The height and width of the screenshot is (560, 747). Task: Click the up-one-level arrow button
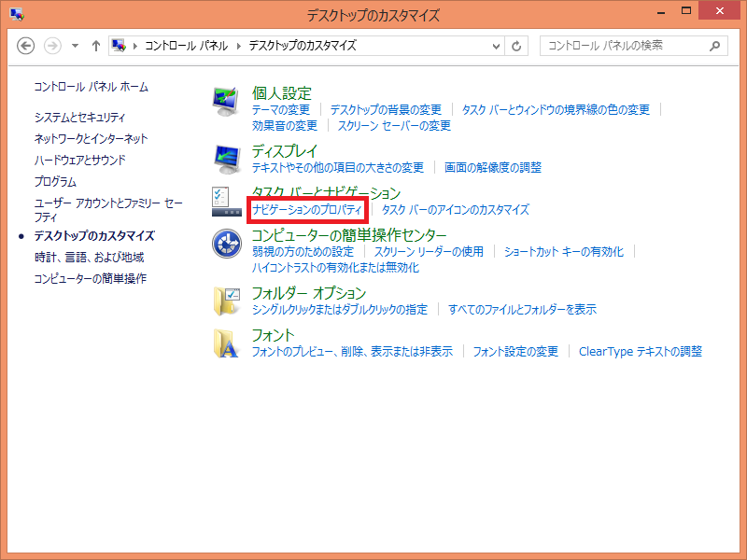(95, 45)
